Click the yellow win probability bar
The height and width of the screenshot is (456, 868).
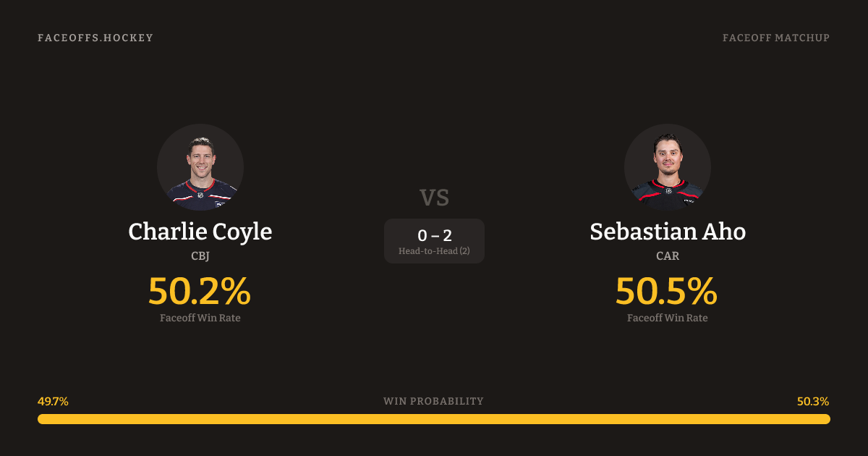click(x=434, y=419)
